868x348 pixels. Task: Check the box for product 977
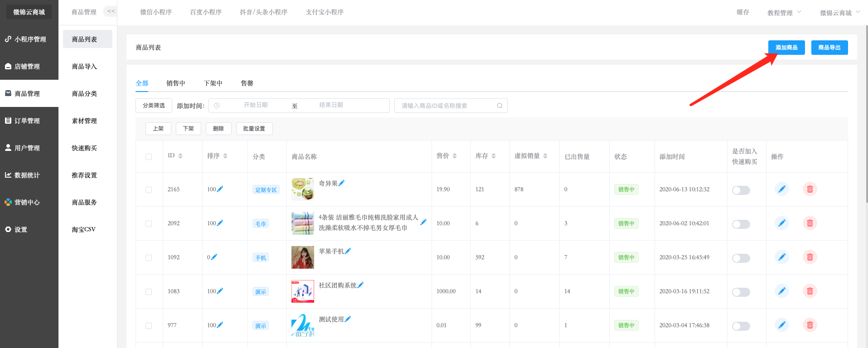tap(149, 326)
